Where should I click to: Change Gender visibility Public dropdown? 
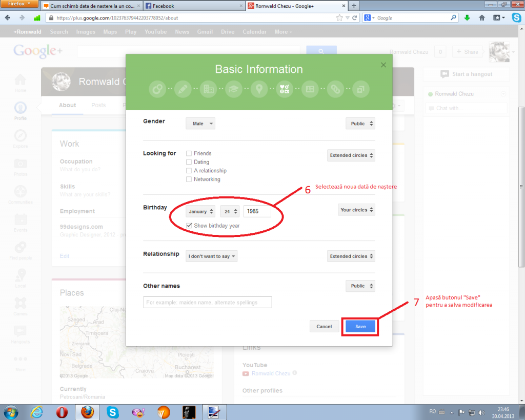tap(360, 124)
